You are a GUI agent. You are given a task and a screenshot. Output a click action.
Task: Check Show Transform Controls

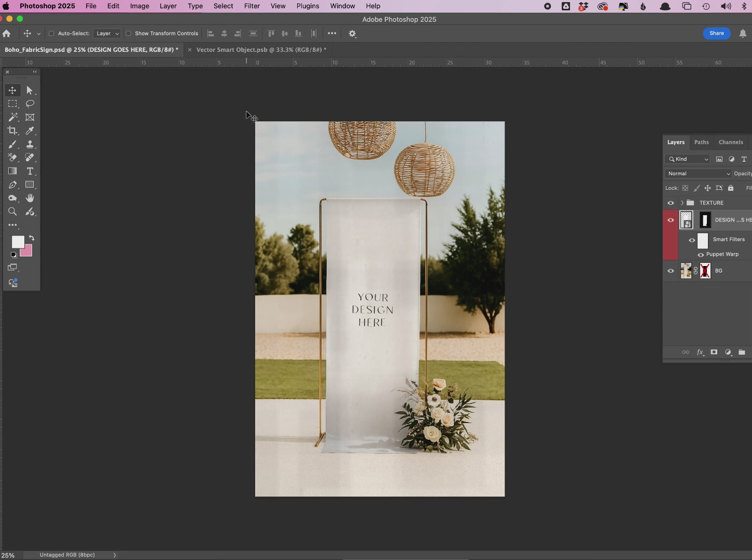pyautogui.click(x=128, y=34)
